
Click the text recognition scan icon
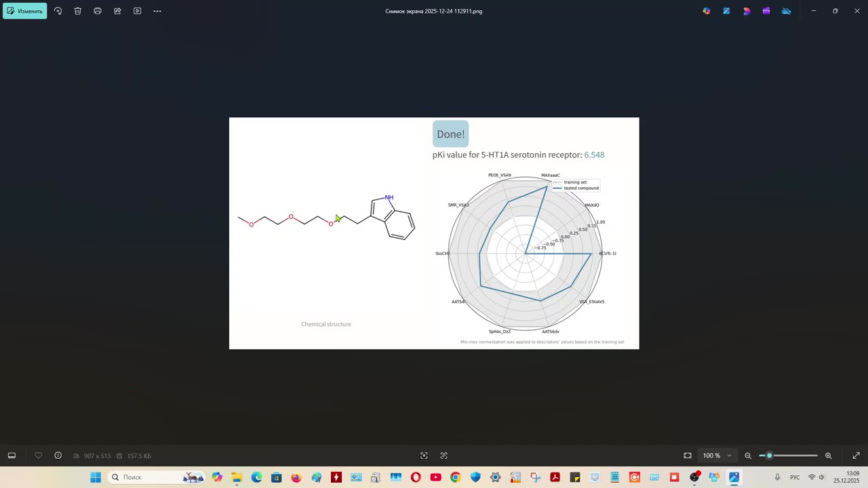(x=444, y=455)
